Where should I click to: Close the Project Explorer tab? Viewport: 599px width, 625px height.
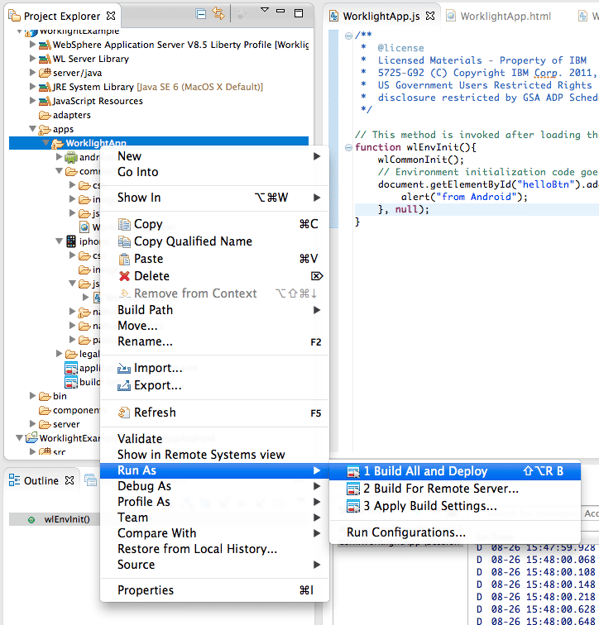111,16
